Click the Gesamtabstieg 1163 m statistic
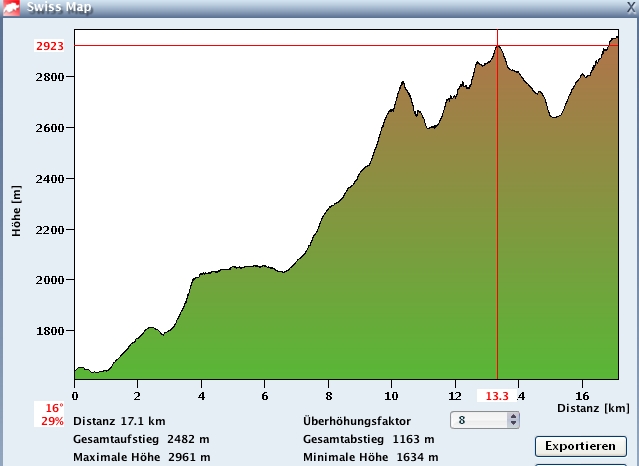The width and height of the screenshot is (639, 466). coord(368,439)
